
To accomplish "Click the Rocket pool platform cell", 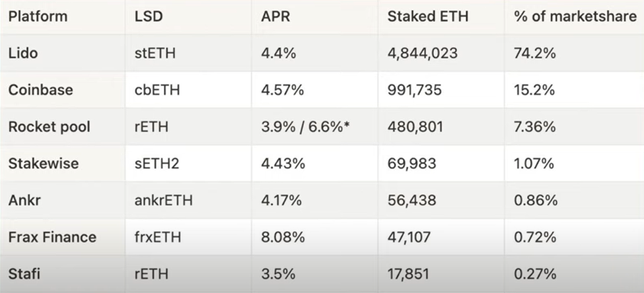I will (x=48, y=127).
